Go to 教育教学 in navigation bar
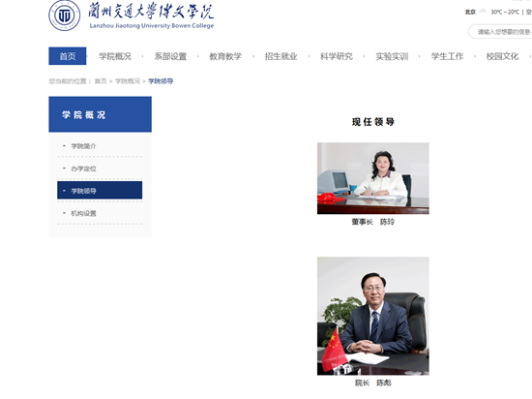Image resolution: width=532 pixels, height=399 pixels. click(225, 56)
